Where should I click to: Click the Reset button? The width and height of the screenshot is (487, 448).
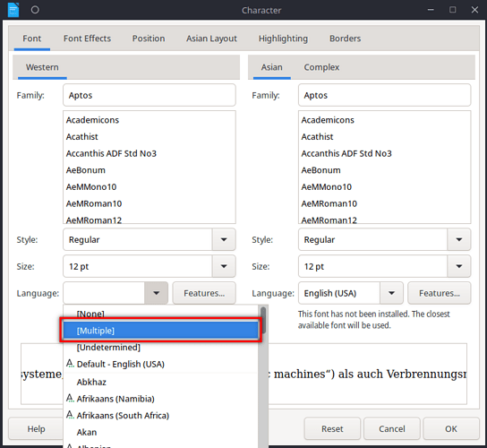[332, 429]
